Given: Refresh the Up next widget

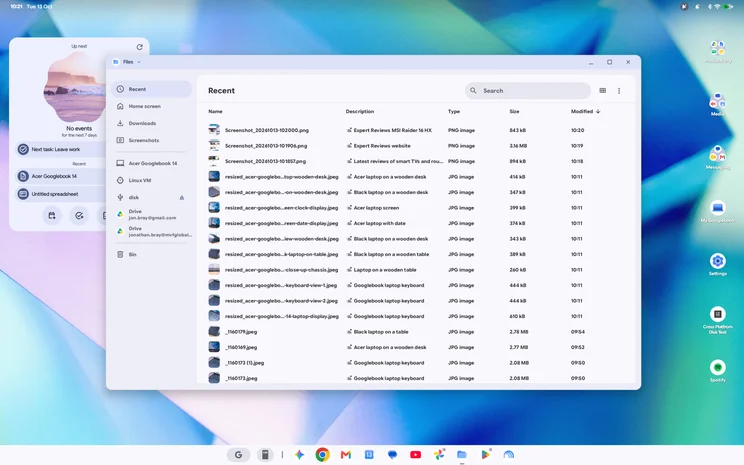Looking at the screenshot, I should 140,47.
